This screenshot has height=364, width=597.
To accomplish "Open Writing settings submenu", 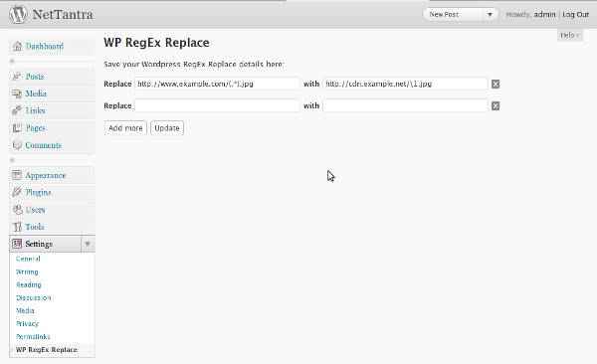I will [x=27, y=272].
